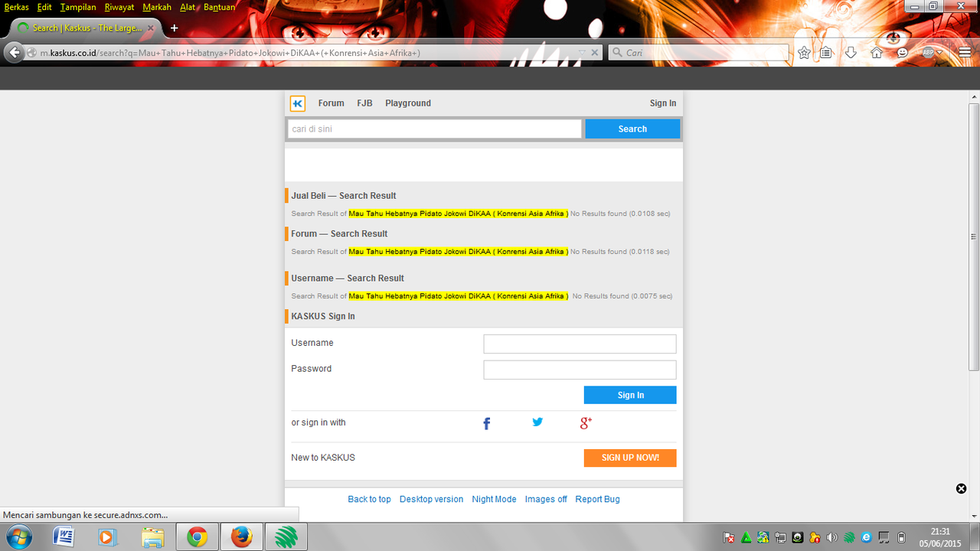Open Microsoft Word from taskbar
This screenshot has width=980, height=551.
click(63, 537)
